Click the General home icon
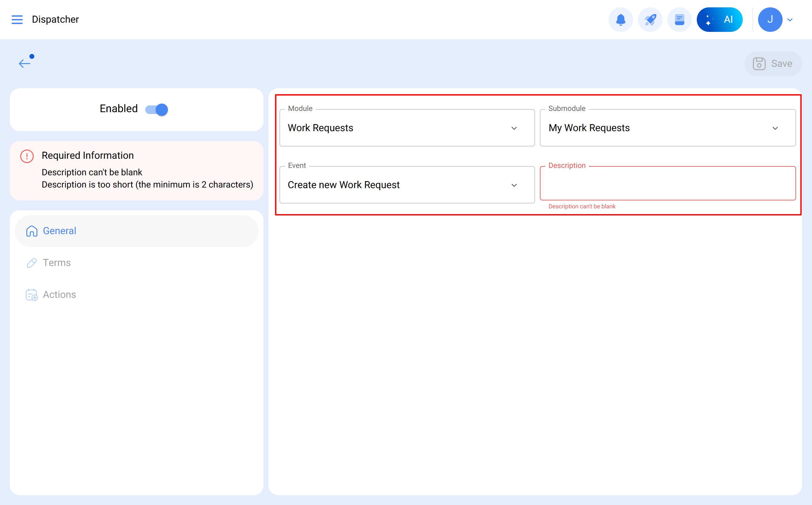The height and width of the screenshot is (505, 812). pos(32,231)
